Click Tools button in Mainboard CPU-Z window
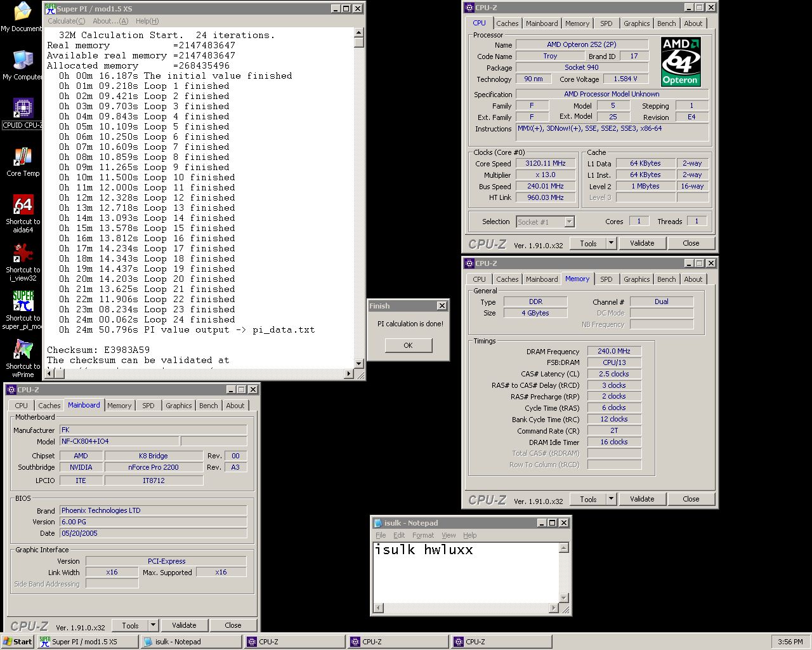The height and width of the screenshot is (650, 812). pos(130,625)
